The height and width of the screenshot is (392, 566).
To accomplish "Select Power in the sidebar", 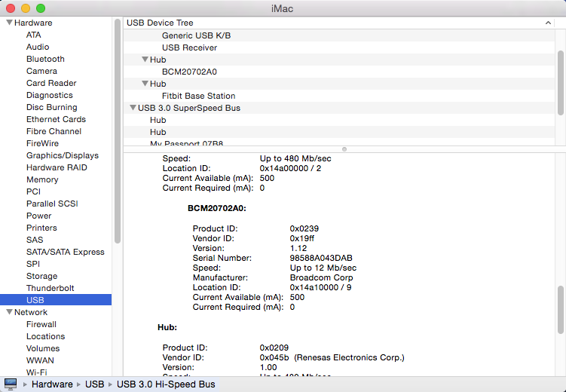I will [x=38, y=216].
